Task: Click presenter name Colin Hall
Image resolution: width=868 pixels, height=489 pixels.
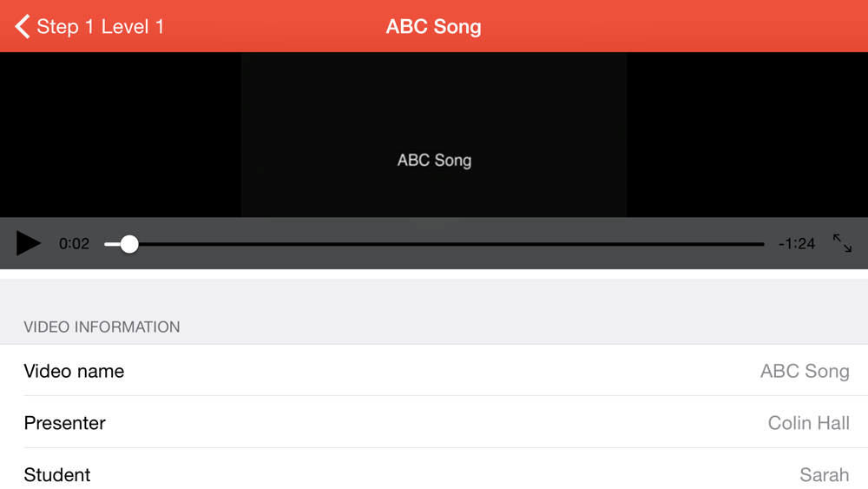Action: (x=808, y=423)
